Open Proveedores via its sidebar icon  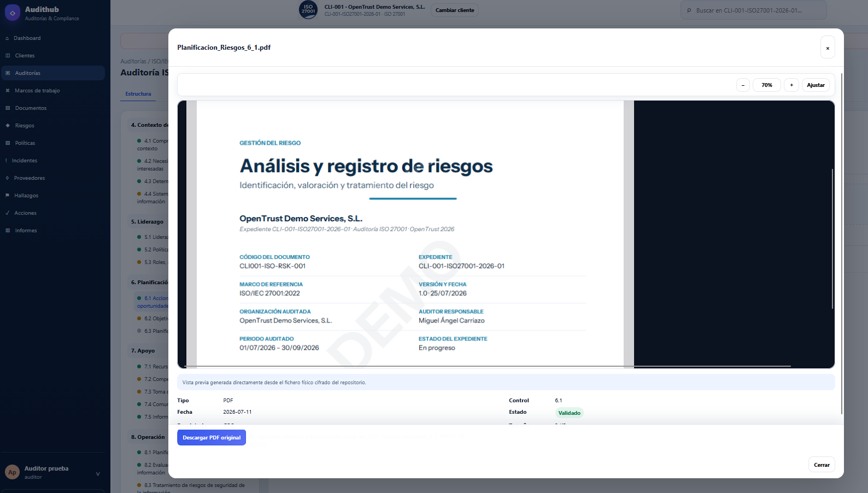click(x=7, y=178)
